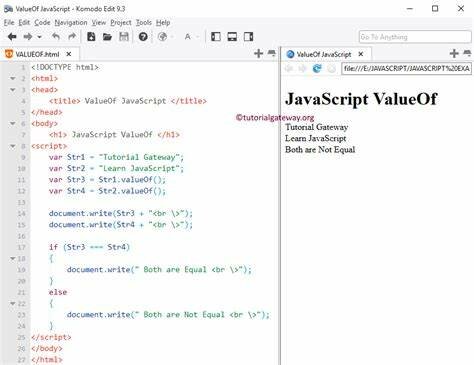Open a file with folder icon
Image resolution: width=474 pixels, height=365 pixels.
[x=107, y=37]
